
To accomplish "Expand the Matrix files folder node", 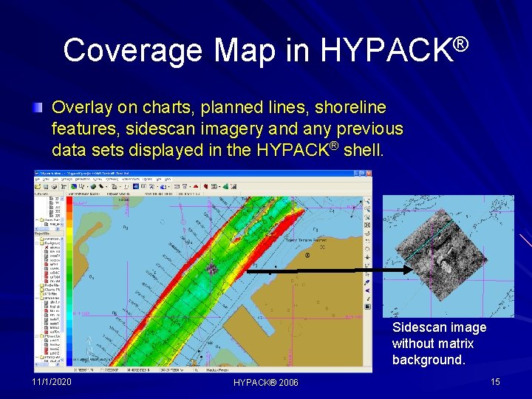I will (37, 298).
